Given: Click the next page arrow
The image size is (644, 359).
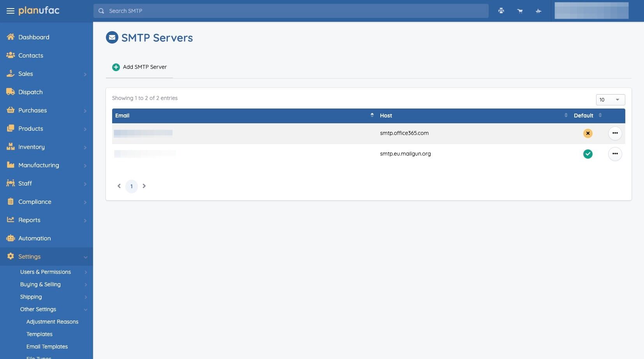Looking at the screenshot, I should point(144,186).
